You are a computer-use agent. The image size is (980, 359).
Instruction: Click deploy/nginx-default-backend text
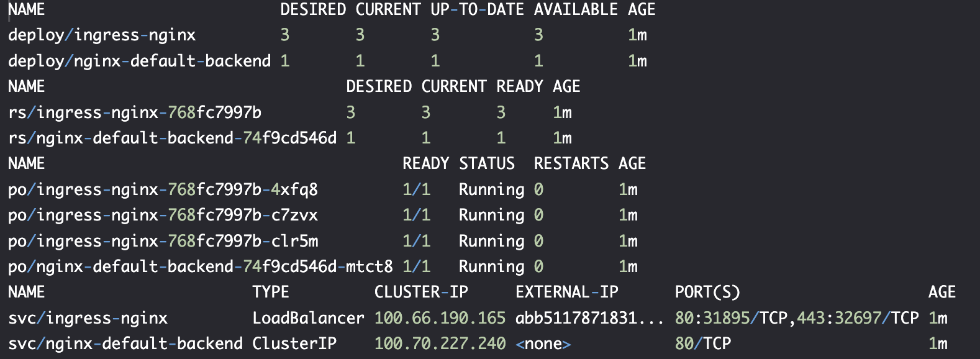tap(140, 61)
